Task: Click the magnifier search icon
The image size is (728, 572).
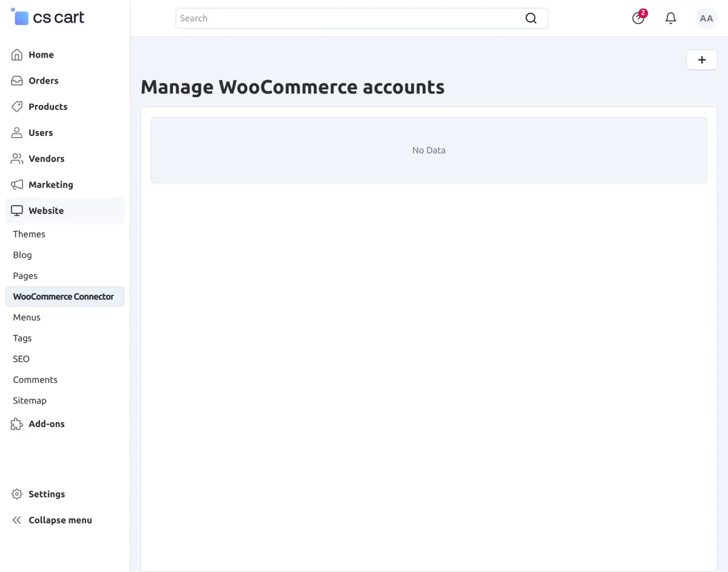Action: 531,18
